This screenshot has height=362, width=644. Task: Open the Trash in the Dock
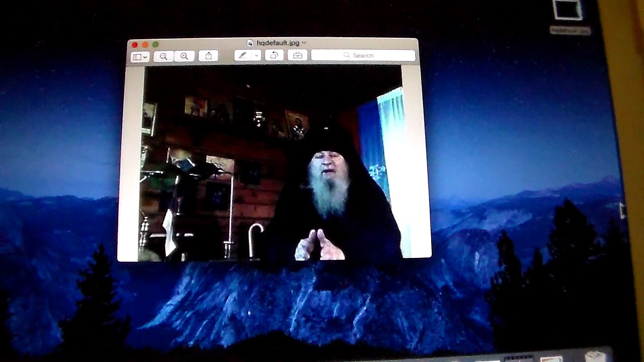595,356
